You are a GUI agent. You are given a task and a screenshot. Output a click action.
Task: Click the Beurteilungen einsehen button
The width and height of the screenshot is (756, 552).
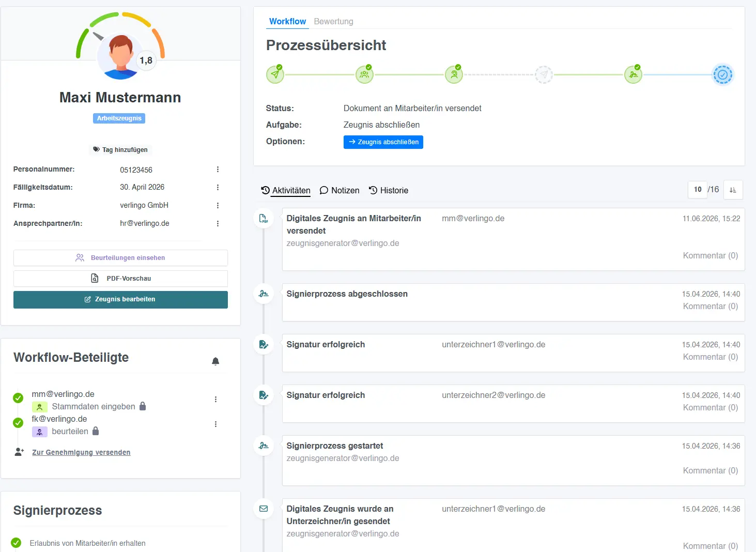click(120, 258)
